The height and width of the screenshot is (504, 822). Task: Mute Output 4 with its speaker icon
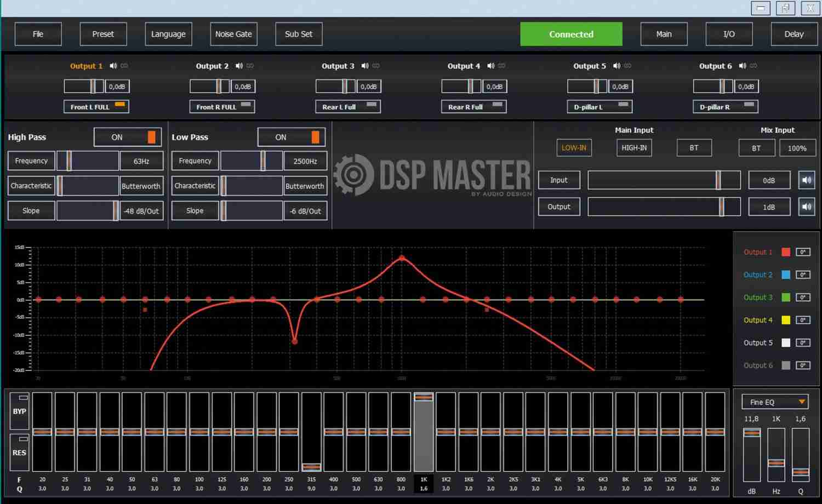point(490,66)
